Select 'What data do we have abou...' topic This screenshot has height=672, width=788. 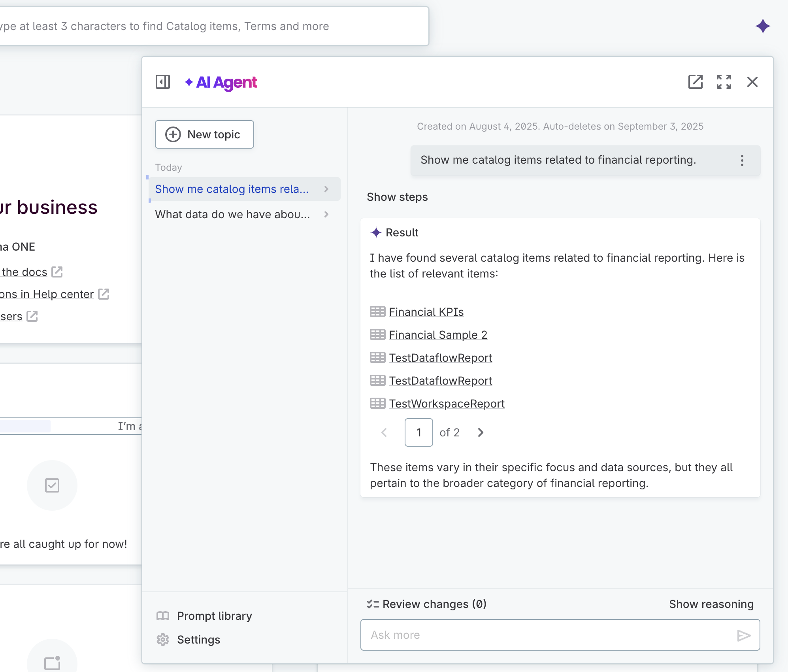(232, 214)
